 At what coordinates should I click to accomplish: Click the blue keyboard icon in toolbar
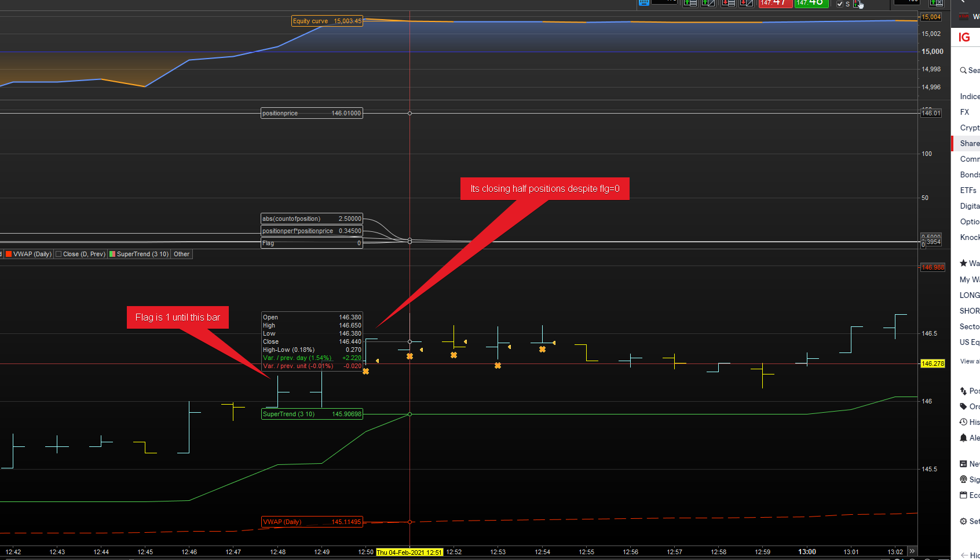(643, 2)
